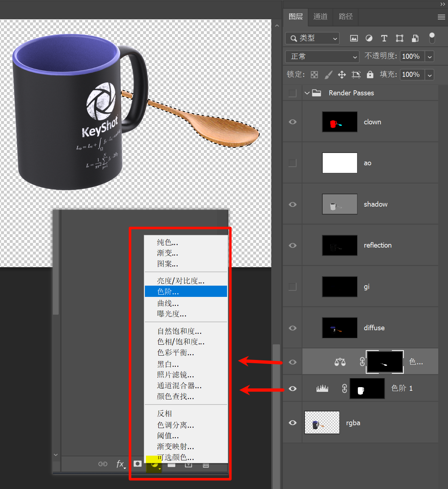448x489 pixels.
Task: Choose 反相 menu entry
Action: point(186,414)
